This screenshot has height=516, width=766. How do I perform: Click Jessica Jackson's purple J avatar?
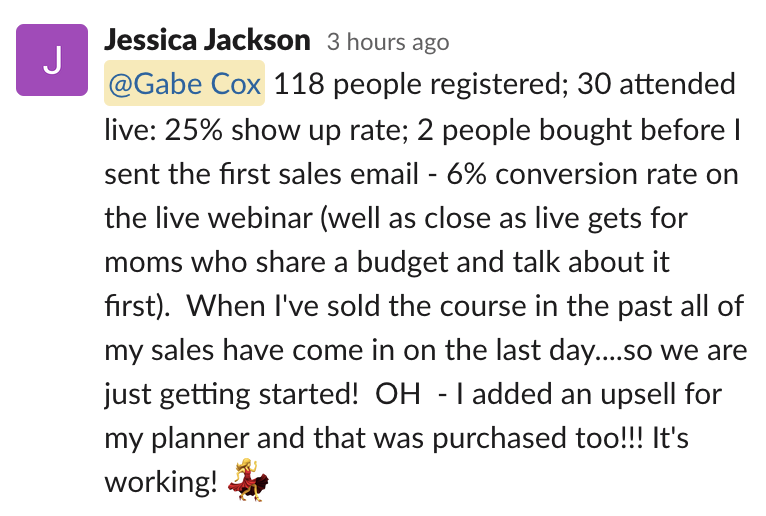[52, 60]
